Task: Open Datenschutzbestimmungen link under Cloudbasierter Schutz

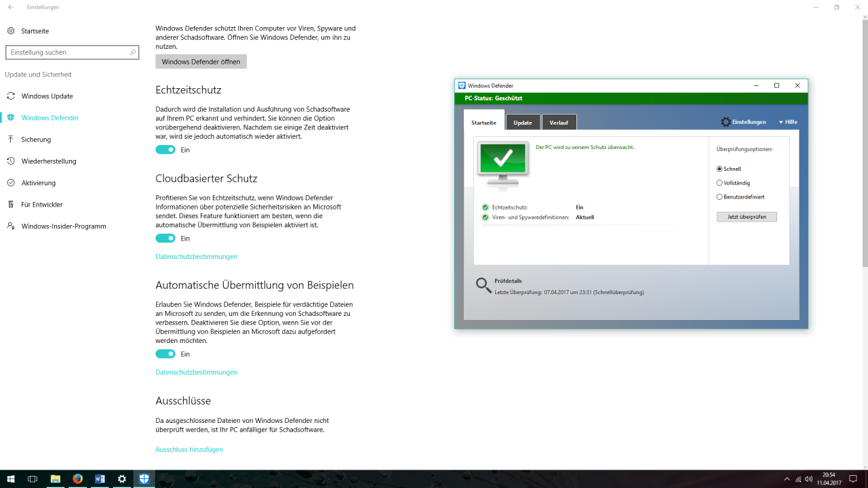Action: 197,257
